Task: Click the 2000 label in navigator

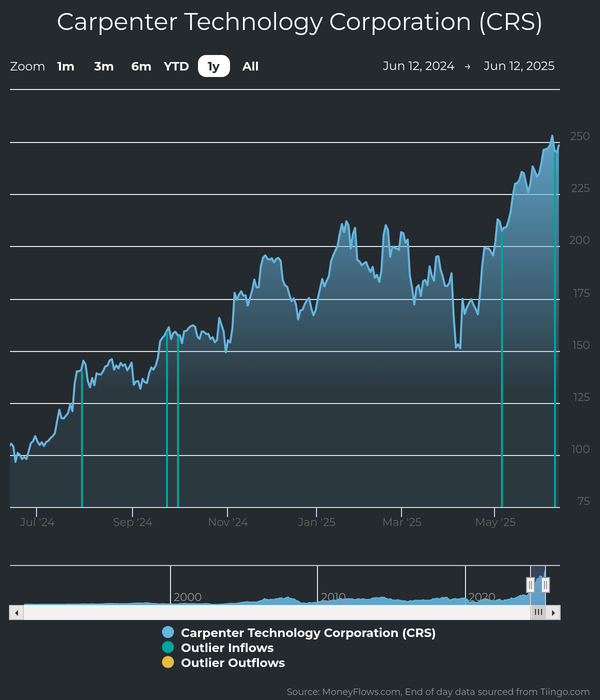Action: coord(187,597)
